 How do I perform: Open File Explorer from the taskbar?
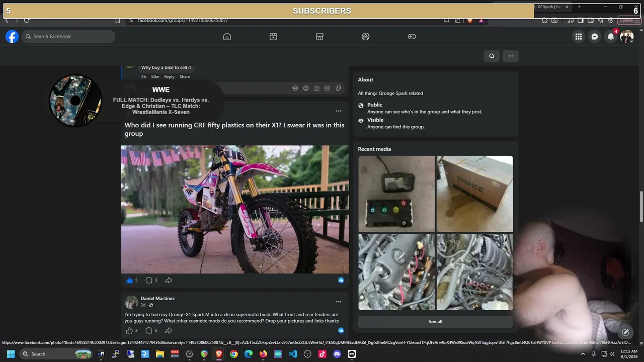click(160, 354)
